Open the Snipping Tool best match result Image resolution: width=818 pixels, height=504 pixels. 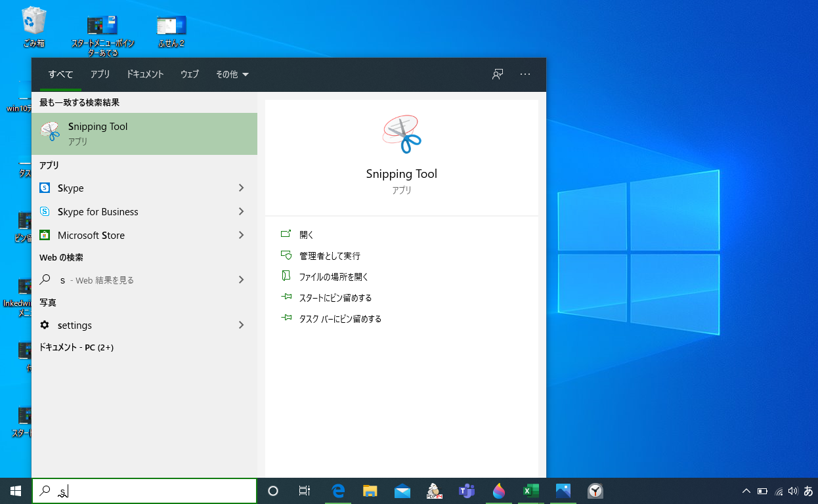click(144, 134)
